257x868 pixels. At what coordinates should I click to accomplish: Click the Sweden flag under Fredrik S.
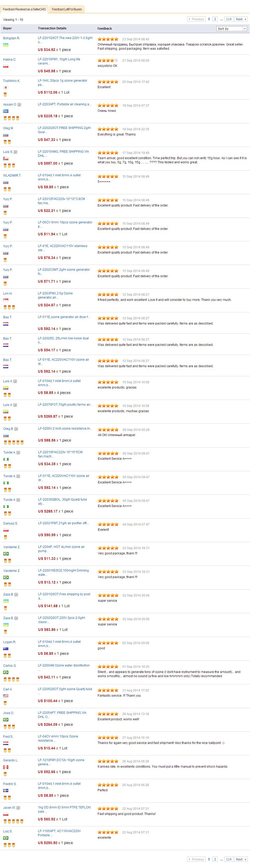(x=6, y=791)
